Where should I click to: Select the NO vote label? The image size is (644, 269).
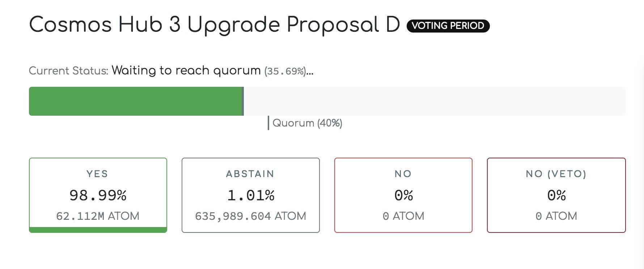(403, 174)
